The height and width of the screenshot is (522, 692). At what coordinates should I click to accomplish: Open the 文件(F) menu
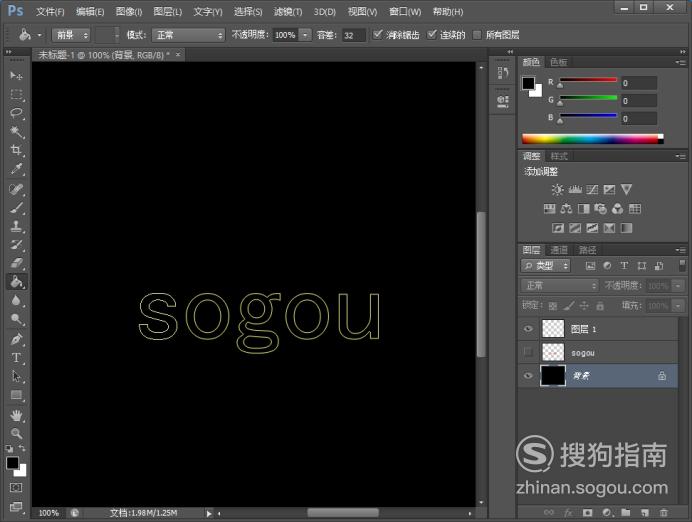[x=50, y=12]
